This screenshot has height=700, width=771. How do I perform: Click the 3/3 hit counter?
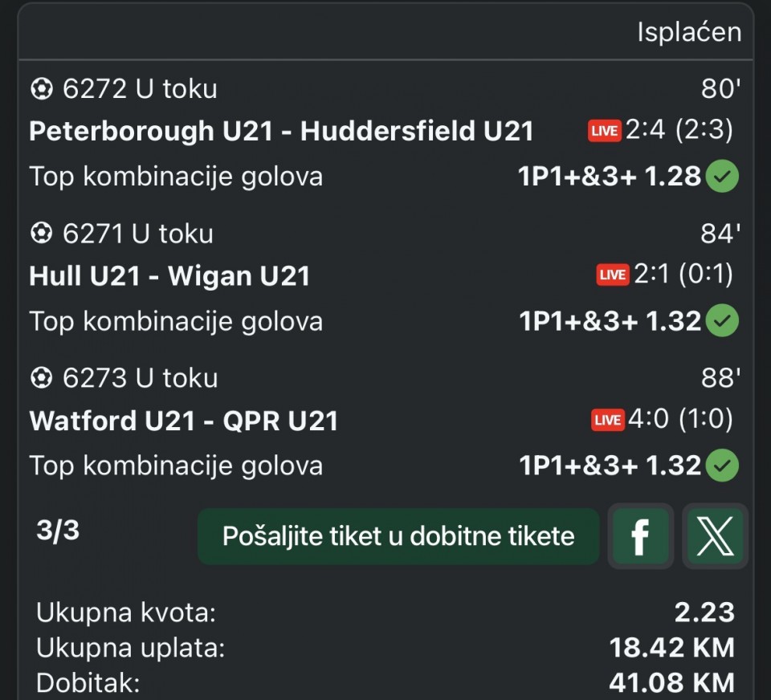click(x=58, y=531)
